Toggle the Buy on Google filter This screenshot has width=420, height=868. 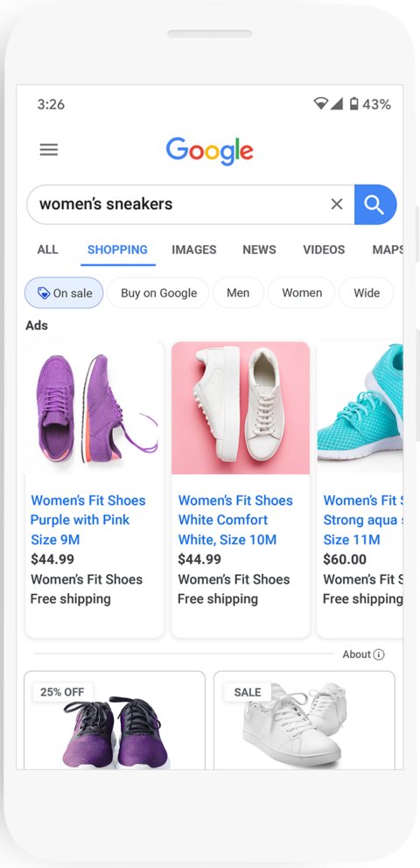pos(158,293)
